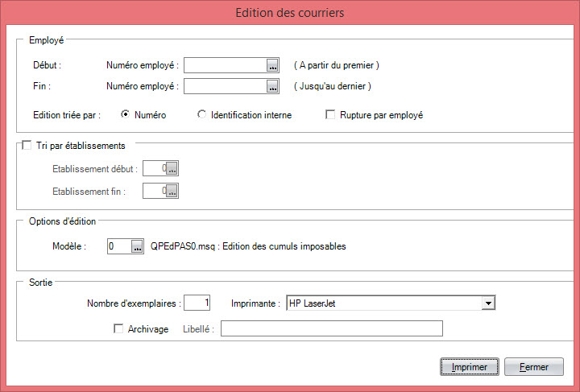The height and width of the screenshot is (392, 580).
Task: Click the Fermer button
Action: pos(534,367)
